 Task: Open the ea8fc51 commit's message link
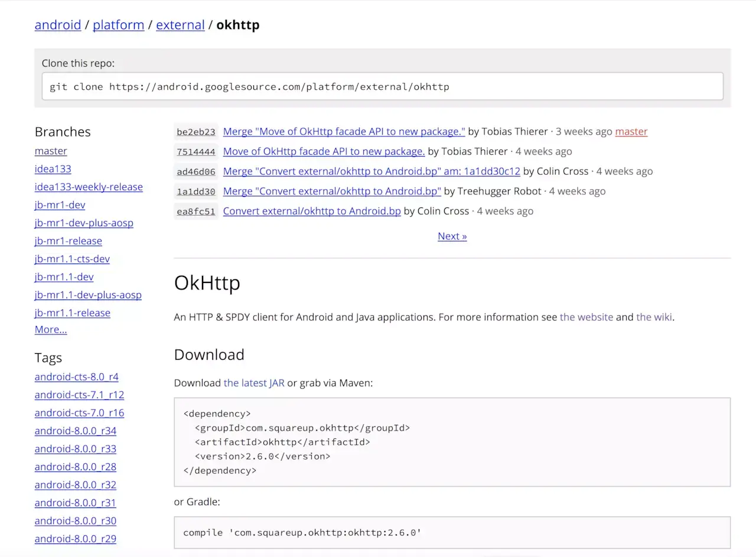(312, 211)
